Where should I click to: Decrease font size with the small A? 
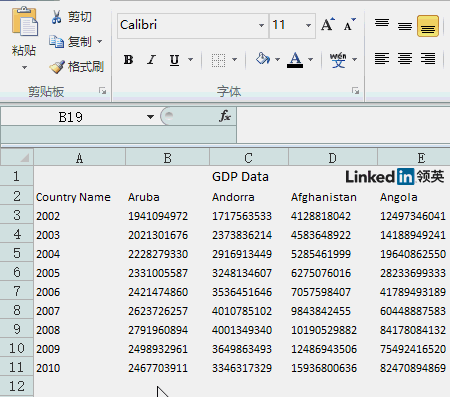tap(349, 25)
